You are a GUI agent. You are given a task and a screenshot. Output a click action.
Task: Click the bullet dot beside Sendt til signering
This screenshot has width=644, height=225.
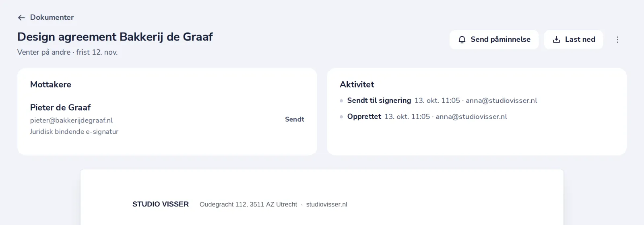pos(341,101)
